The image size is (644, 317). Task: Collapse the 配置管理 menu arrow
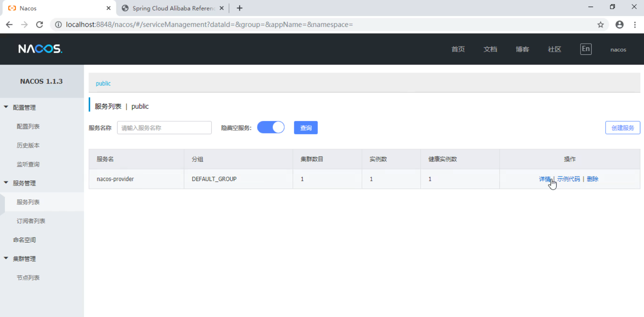pyautogui.click(x=6, y=107)
